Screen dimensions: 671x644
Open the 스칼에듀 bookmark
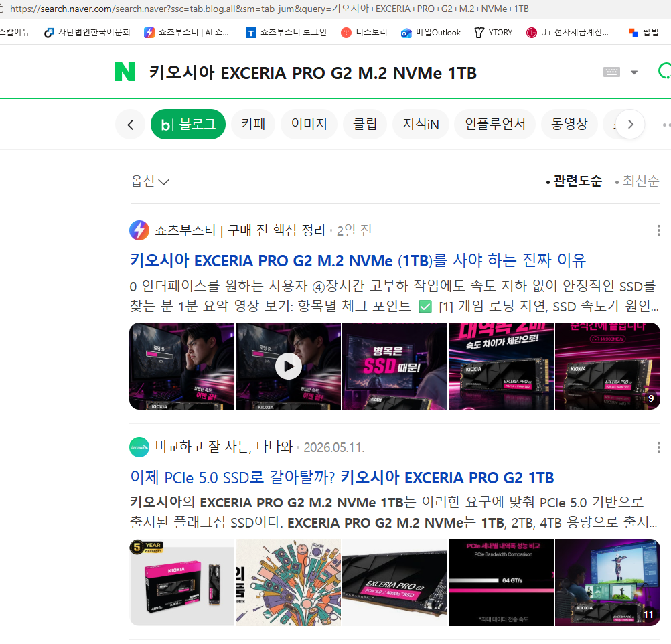pyautogui.click(x=15, y=33)
